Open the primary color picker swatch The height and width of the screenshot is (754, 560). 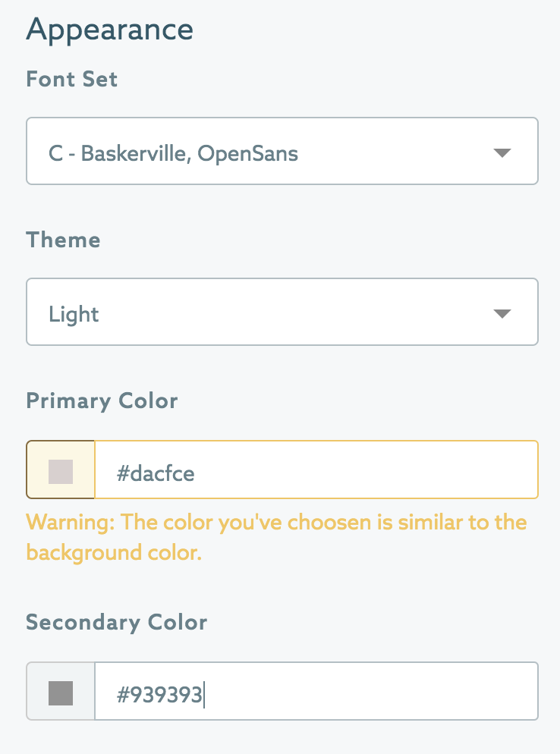pos(61,471)
